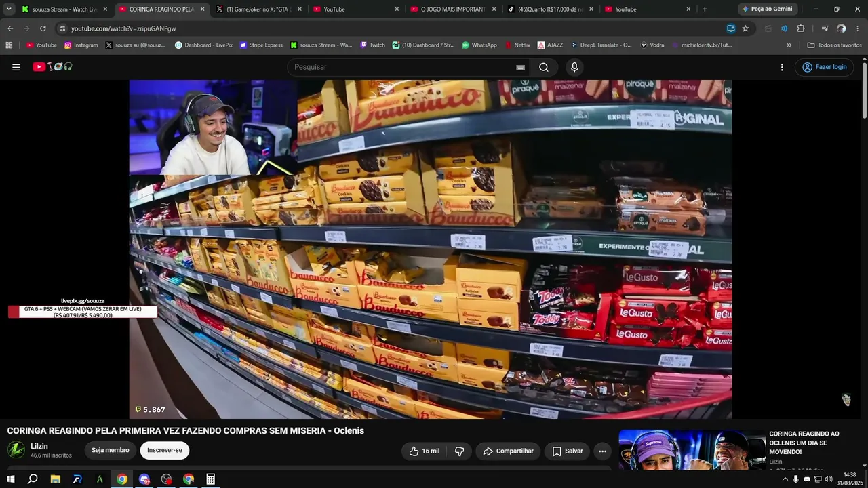Open Todos os favoritos bookmarks folder
The height and width of the screenshot is (488, 868).
(834, 45)
